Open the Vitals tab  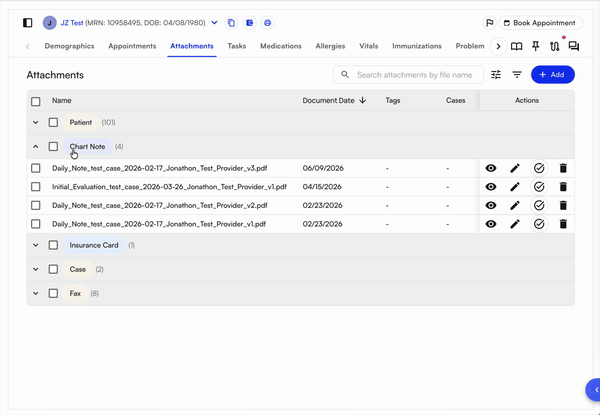[x=368, y=46]
